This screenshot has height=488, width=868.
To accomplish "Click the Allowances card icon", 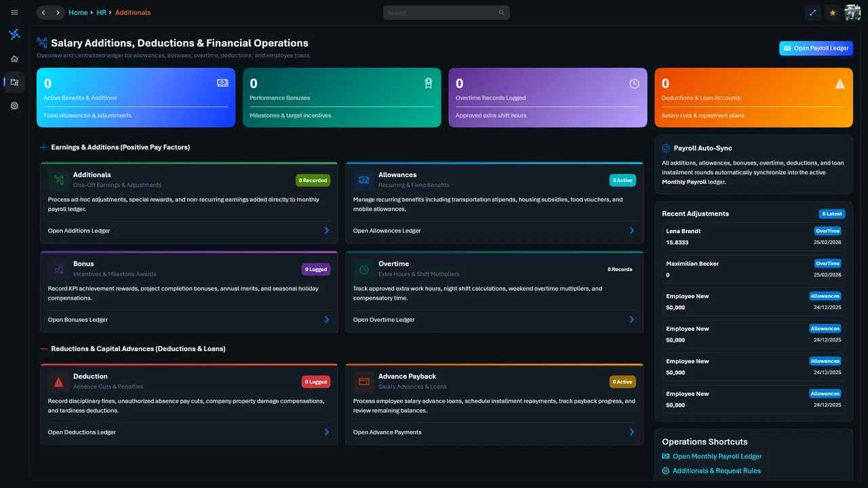I will [x=364, y=180].
